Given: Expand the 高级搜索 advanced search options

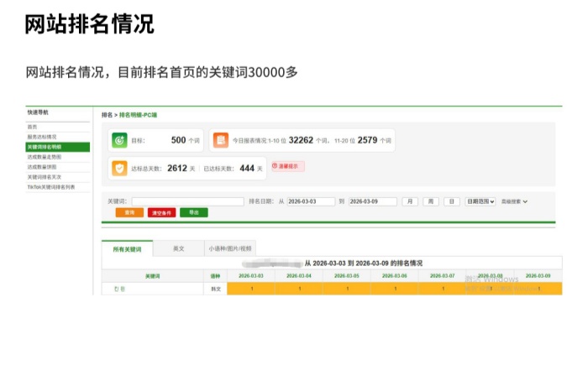Looking at the screenshot, I should click(x=514, y=201).
